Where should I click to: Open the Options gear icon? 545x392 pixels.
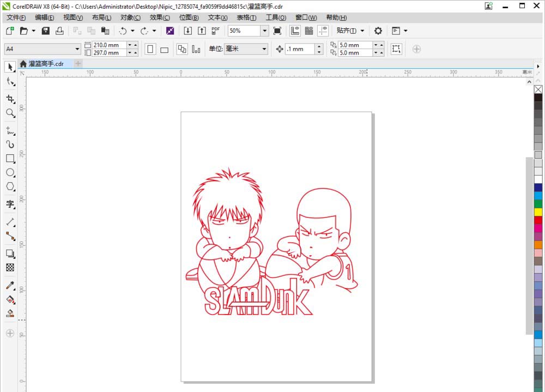pos(378,31)
